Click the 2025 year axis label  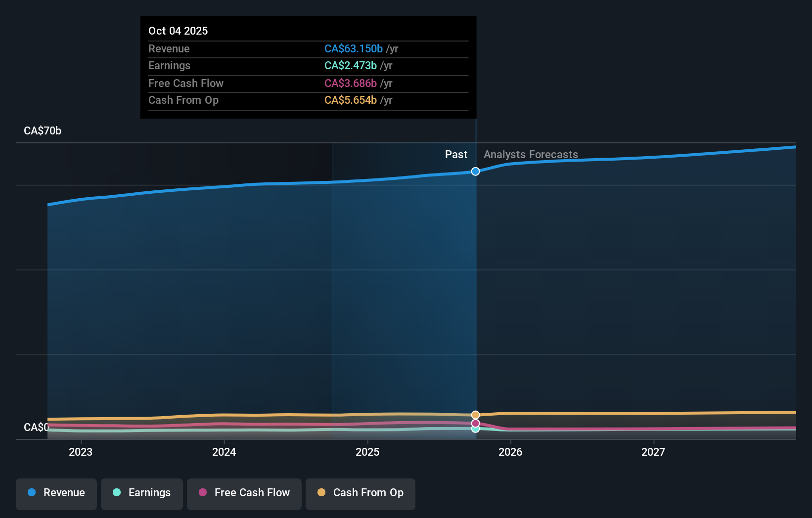[x=367, y=451]
